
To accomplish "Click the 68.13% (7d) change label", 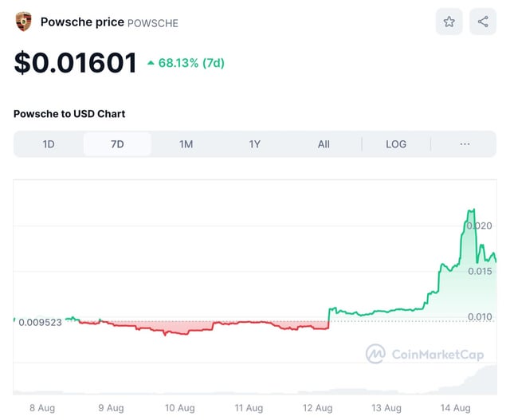I will tap(191, 63).
